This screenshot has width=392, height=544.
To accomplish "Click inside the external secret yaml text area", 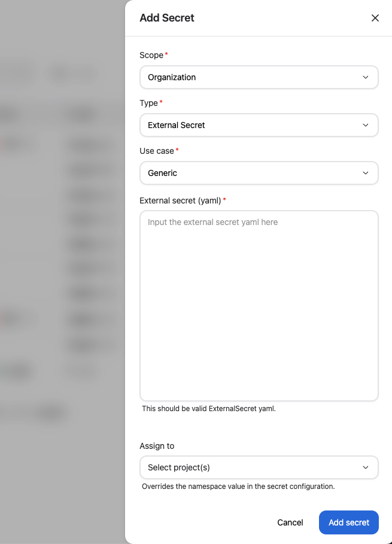I will coord(259,305).
